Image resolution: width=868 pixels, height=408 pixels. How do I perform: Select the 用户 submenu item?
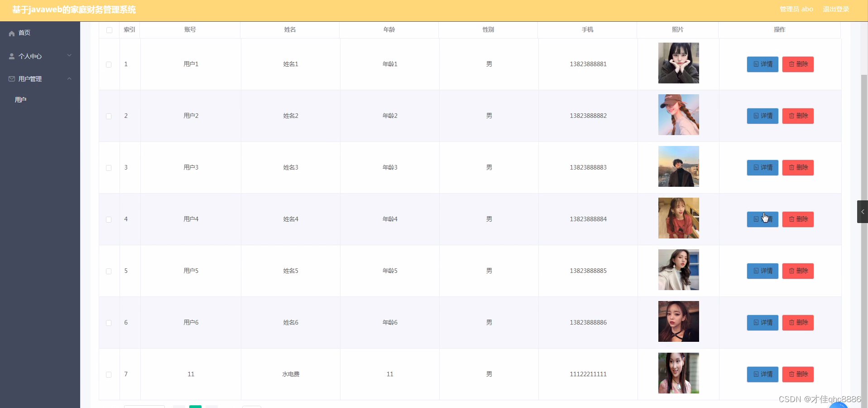(21, 100)
